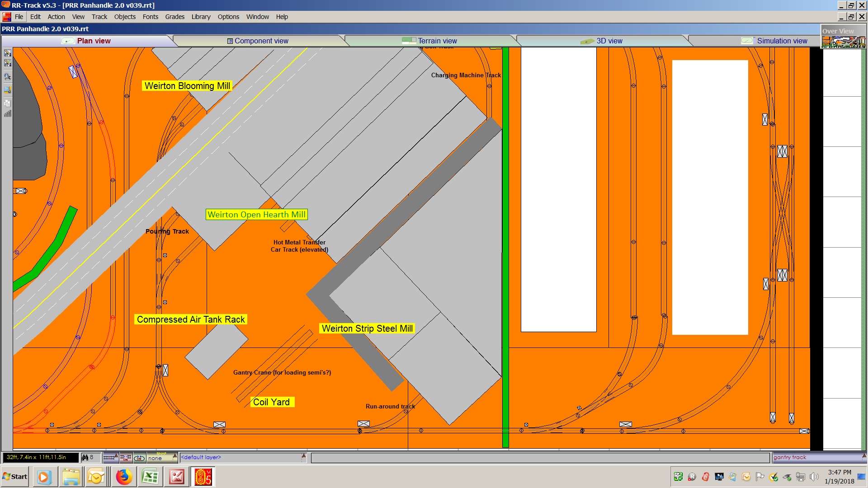Toggle the loop ON button in status bar
The height and width of the screenshot is (488, 868).
click(x=139, y=458)
